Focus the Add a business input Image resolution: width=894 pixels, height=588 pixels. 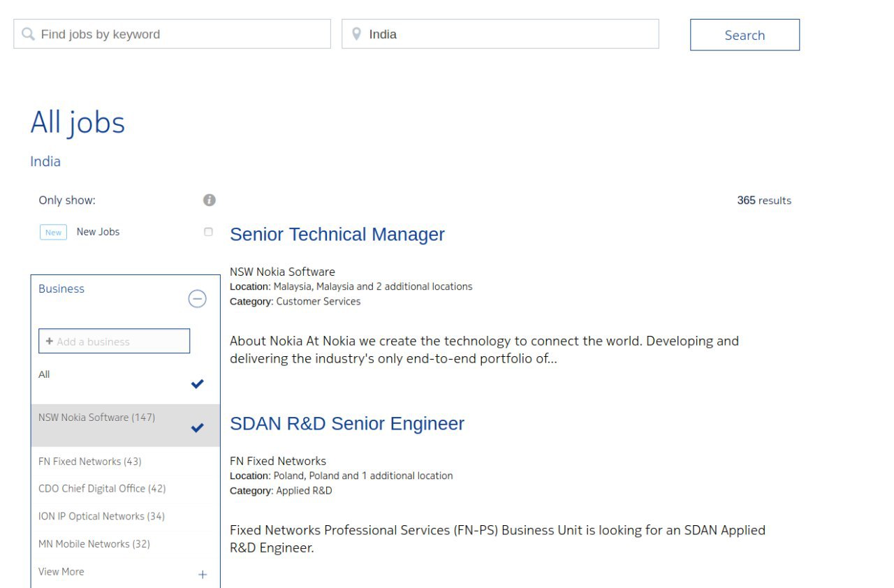click(115, 341)
